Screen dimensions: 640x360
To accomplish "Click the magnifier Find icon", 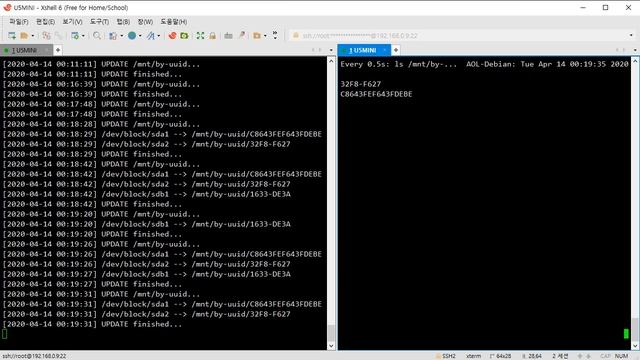I will (97, 36).
